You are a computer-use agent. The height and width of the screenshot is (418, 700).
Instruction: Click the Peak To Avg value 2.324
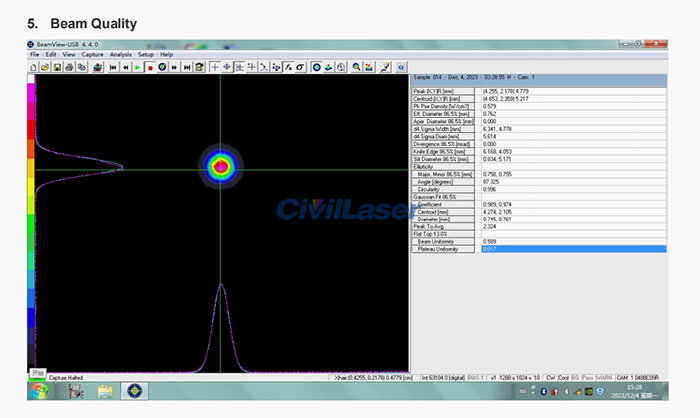489,226
